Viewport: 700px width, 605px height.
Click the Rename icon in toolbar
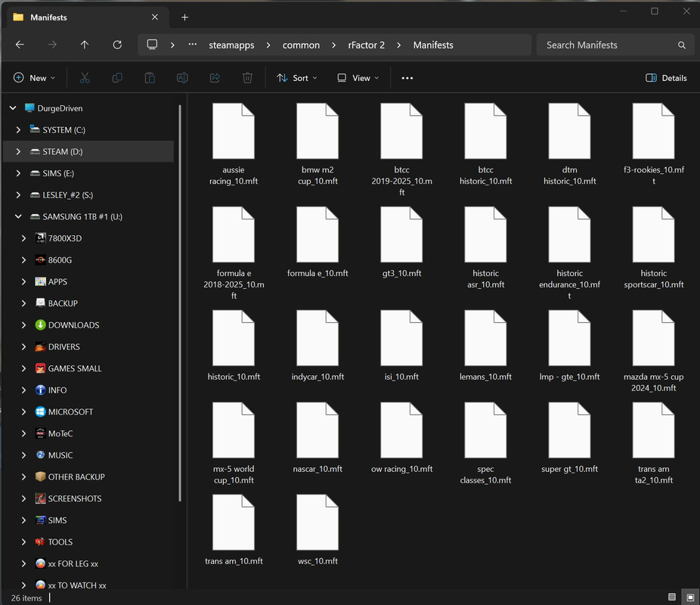(182, 78)
